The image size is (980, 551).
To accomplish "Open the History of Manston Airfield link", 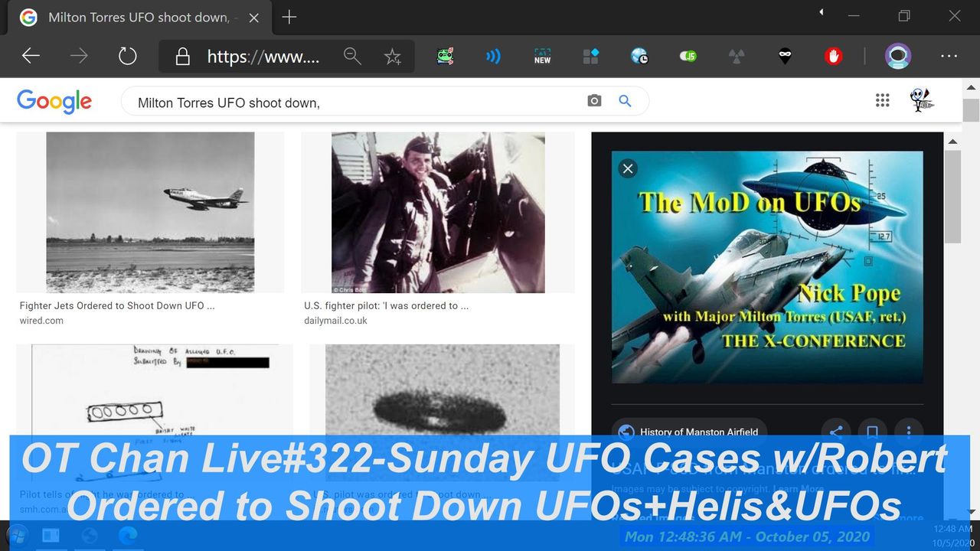I will pos(698,432).
